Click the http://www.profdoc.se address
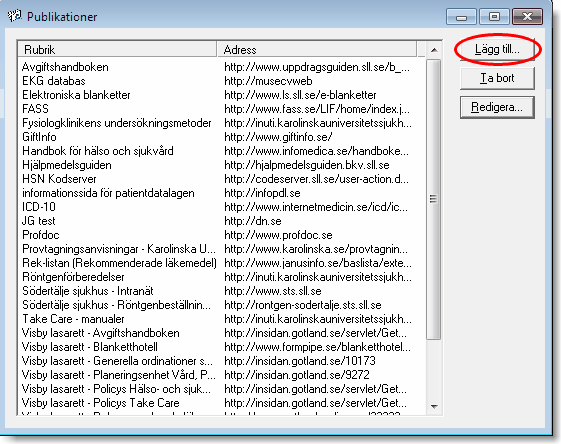The image size is (561, 444). click(x=278, y=235)
